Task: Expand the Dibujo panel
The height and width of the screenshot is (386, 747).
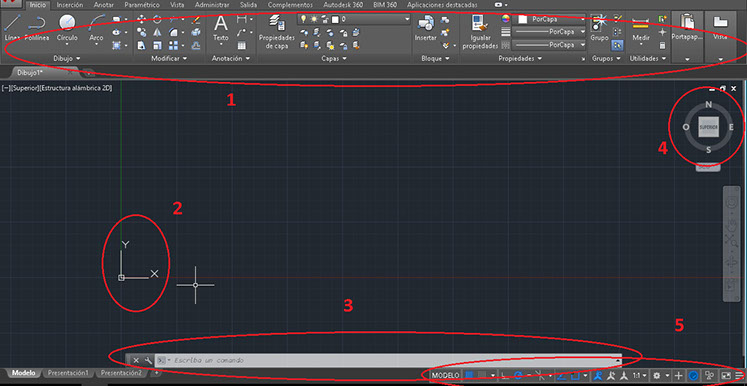Action: click(x=66, y=58)
